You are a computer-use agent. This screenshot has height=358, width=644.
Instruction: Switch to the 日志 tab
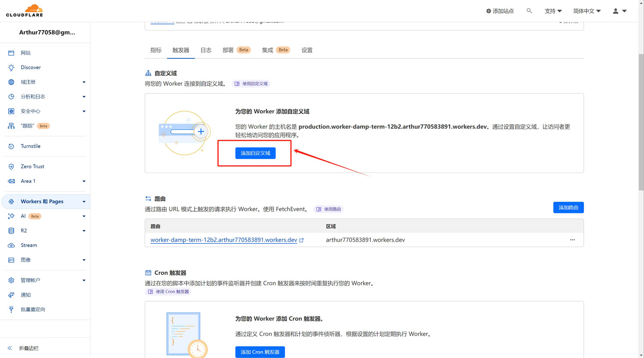tap(206, 50)
